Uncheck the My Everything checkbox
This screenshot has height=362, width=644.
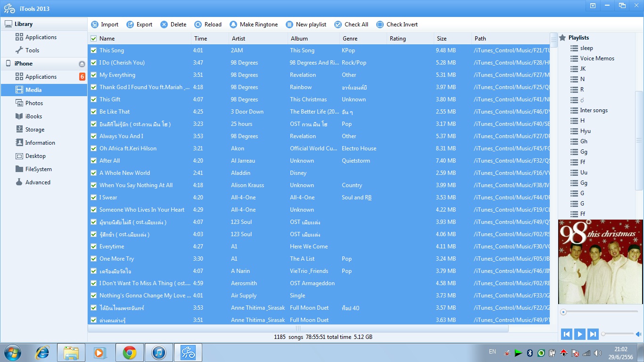pyautogui.click(x=93, y=75)
